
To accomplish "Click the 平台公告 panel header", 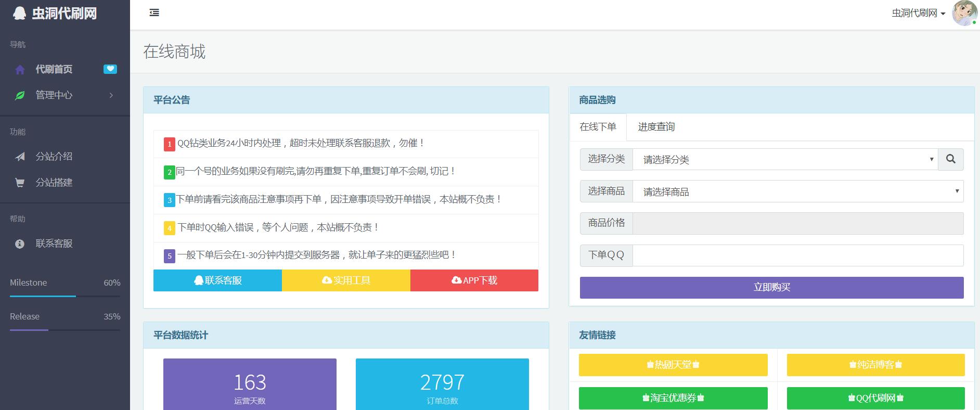I will [346, 100].
